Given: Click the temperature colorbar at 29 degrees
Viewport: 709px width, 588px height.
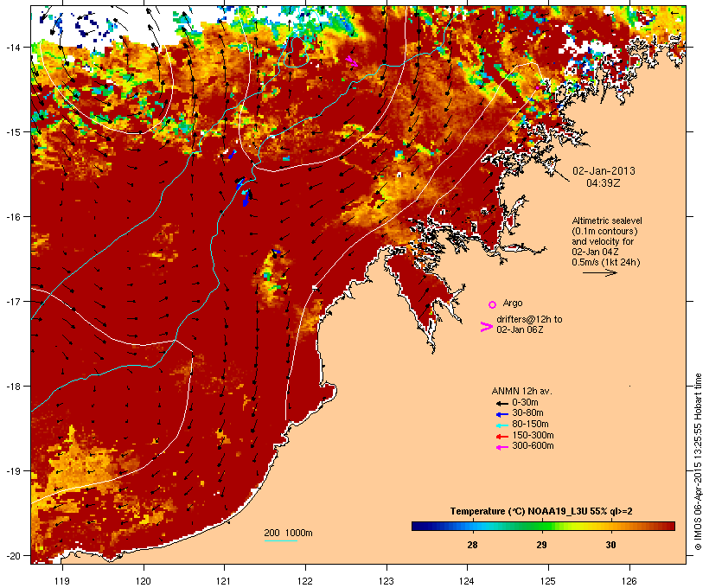Looking at the screenshot, I should (542, 526).
